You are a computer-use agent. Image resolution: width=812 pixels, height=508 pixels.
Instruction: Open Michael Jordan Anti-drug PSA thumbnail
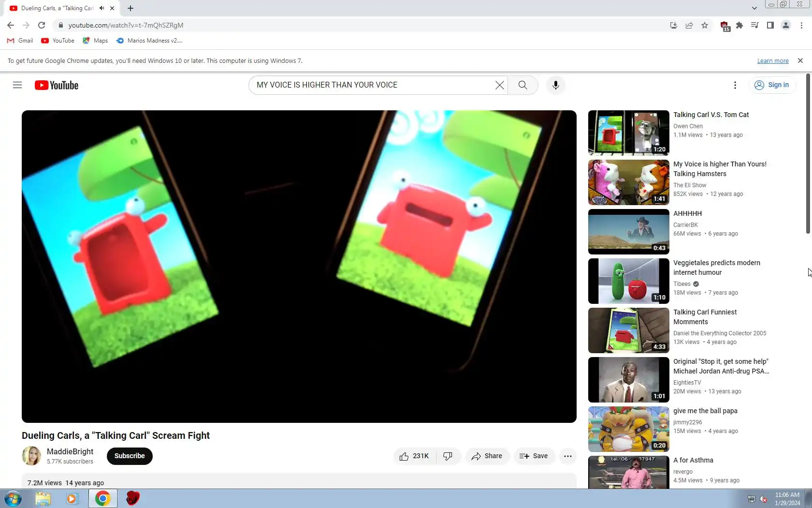(x=629, y=380)
